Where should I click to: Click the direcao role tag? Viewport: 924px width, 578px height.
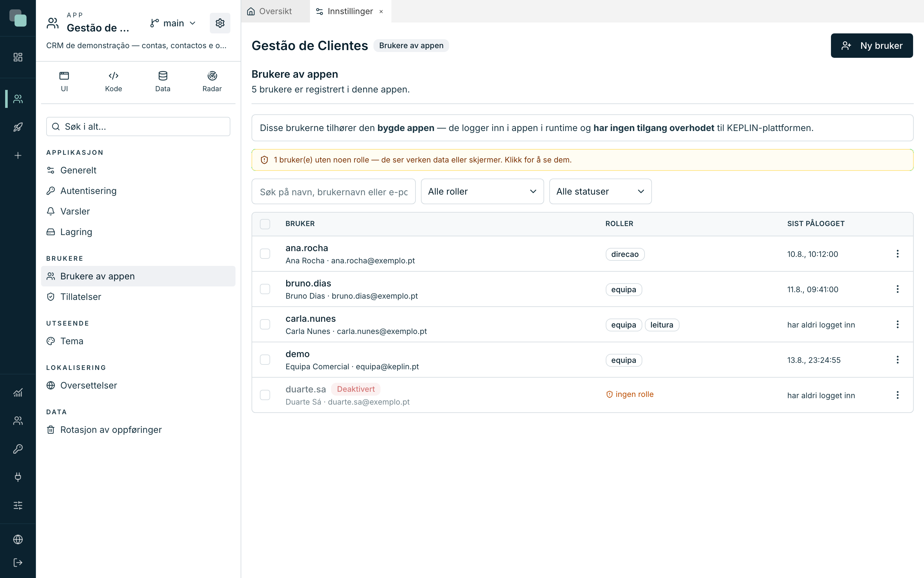point(625,254)
